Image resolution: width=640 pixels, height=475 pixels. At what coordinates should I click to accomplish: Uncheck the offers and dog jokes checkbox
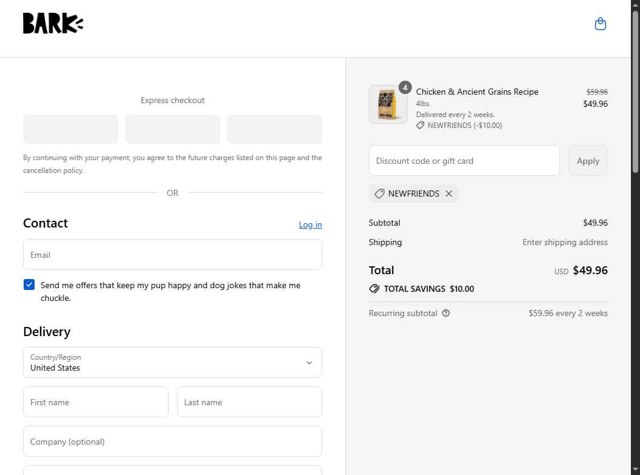[29, 284]
